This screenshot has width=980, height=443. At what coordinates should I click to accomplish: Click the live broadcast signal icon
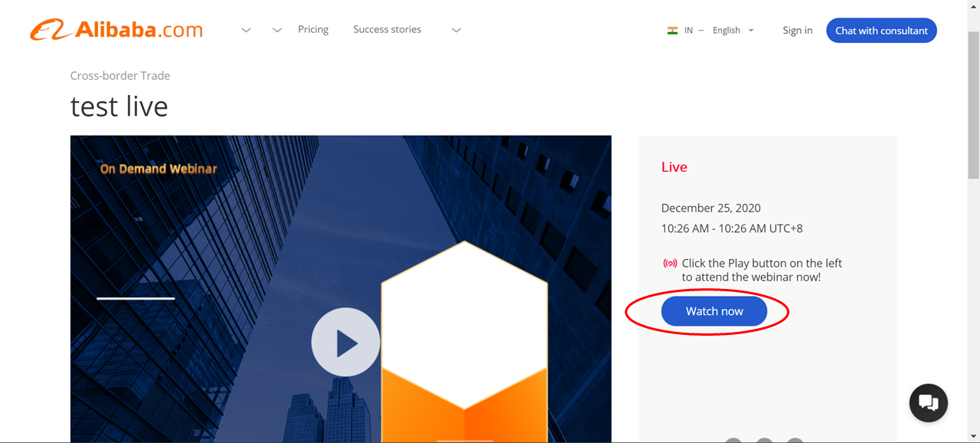pyautogui.click(x=670, y=264)
